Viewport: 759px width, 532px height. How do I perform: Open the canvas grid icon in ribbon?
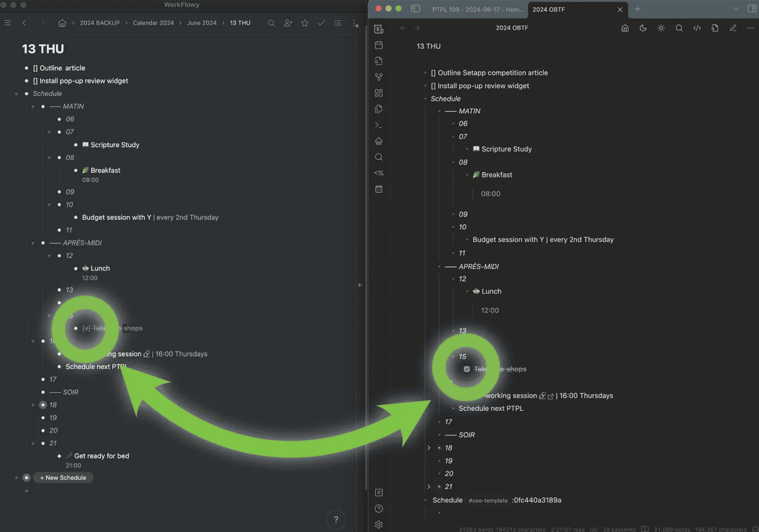click(379, 93)
